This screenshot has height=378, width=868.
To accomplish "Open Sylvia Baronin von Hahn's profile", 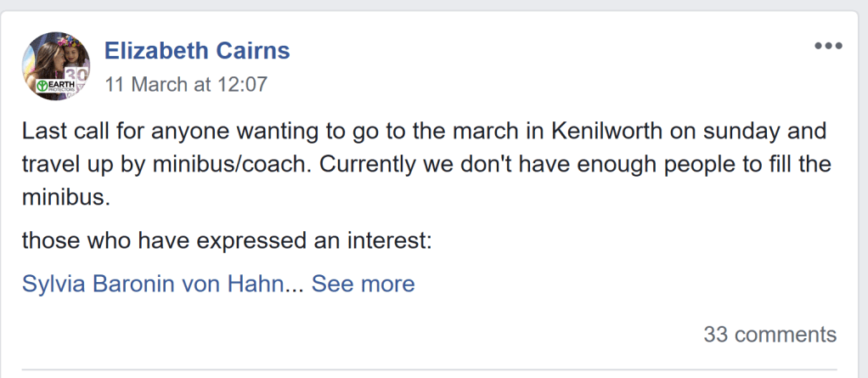I will tap(151, 284).
